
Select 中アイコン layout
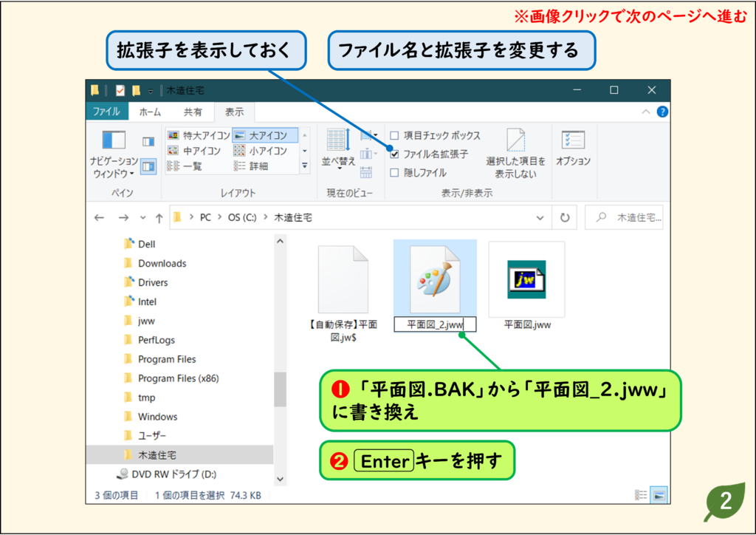click(x=194, y=151)
